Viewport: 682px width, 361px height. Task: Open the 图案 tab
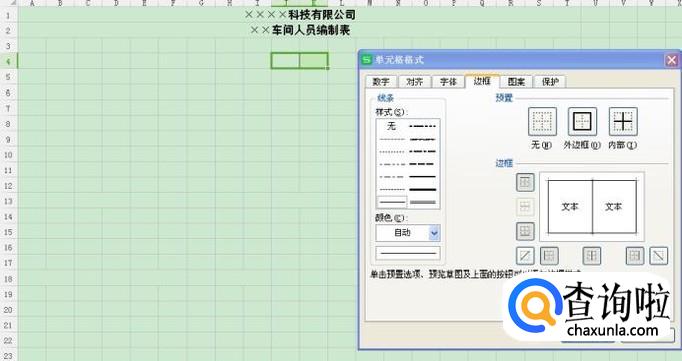click(516, 82)
